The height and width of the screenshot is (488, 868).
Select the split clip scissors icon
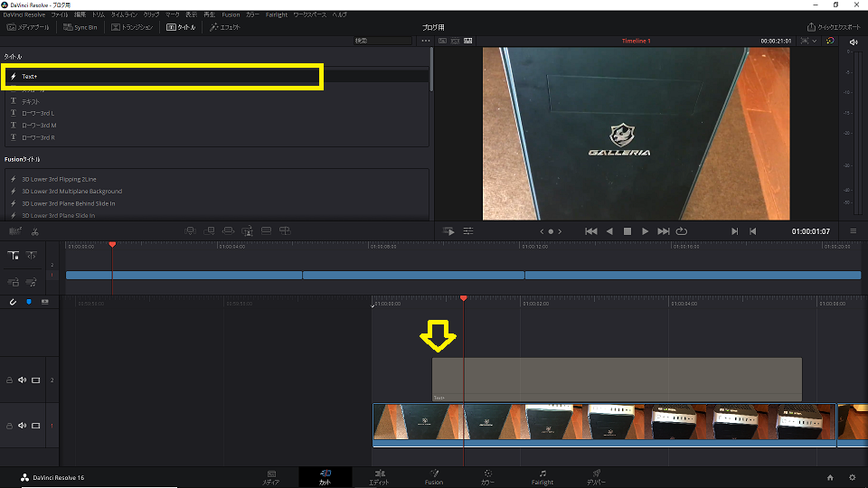pyautogui.click(x=35, y=231)
